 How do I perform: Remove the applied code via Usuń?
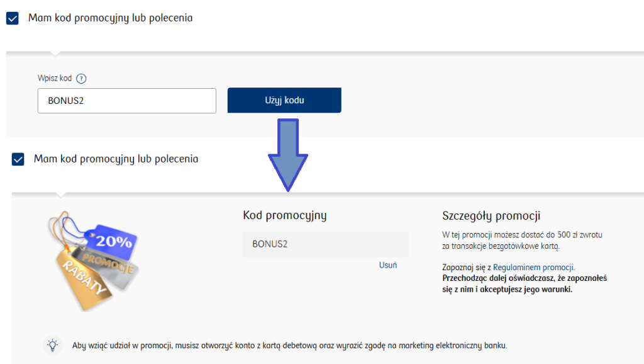point(387,265)
